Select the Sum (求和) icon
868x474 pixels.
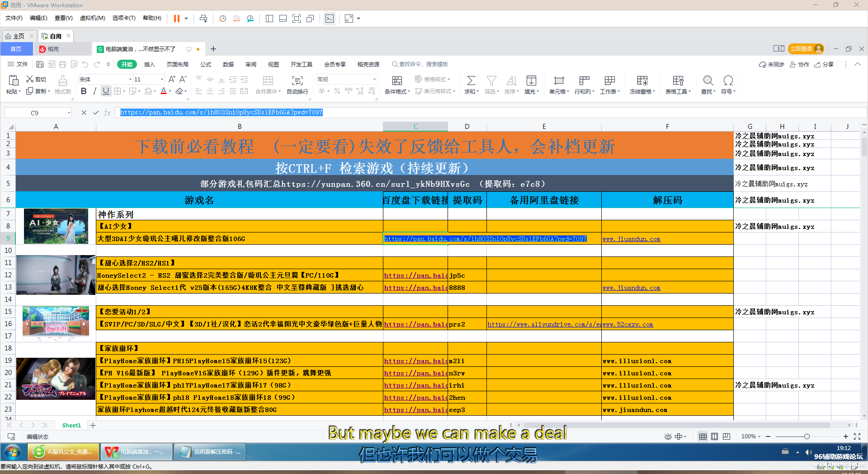tap(471, 85)
